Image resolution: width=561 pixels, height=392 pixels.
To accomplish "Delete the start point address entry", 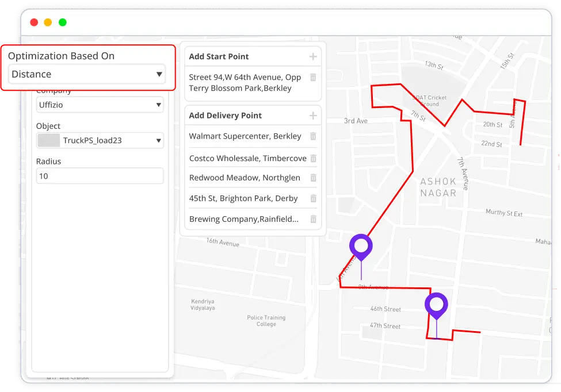I will click(313, 78).
